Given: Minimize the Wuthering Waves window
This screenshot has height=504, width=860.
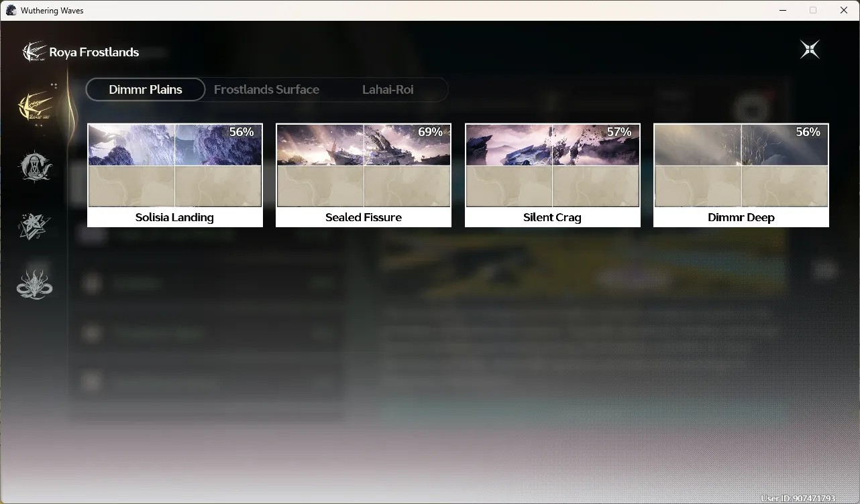Looking at the screenshot, I should pyautogui.click(x=783, y=10).
